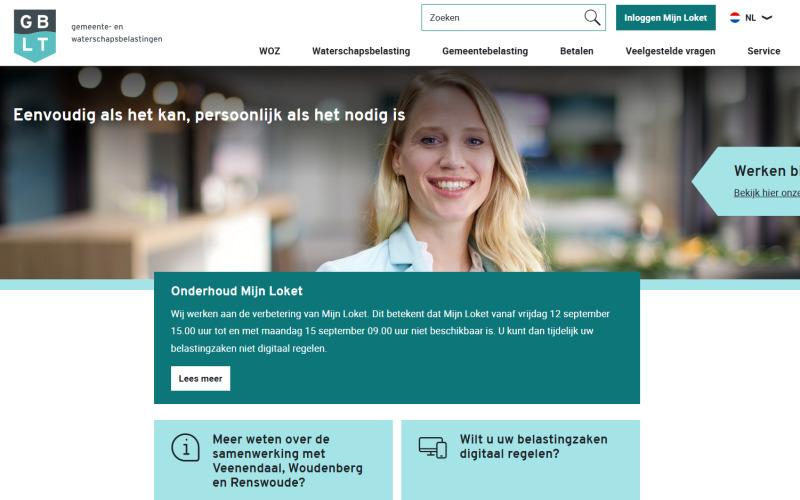Go to the Betalen menu item
Screen dimensions: 800x500
[577, 51]
